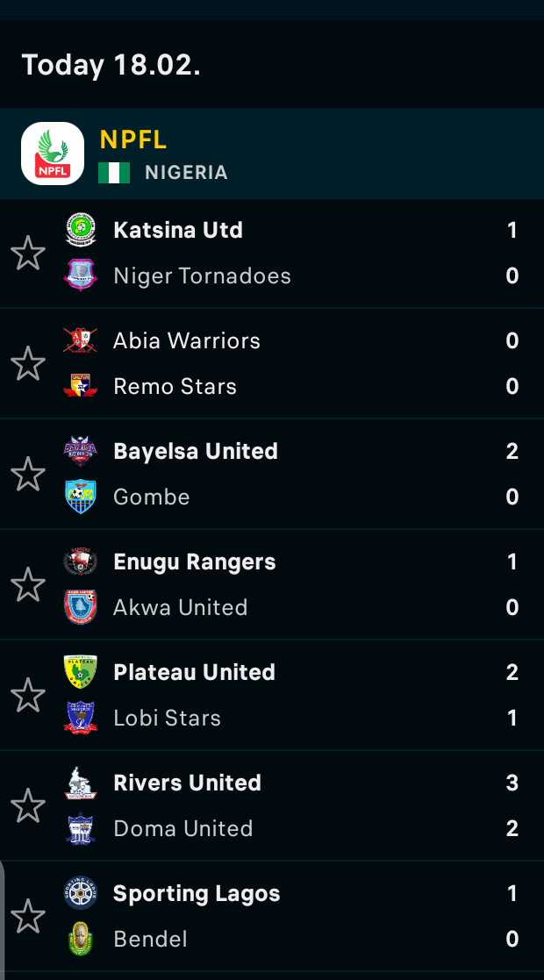Select the Akwa United team name
The width and height of the screenshot is (544, 980).
pos(181,607)
